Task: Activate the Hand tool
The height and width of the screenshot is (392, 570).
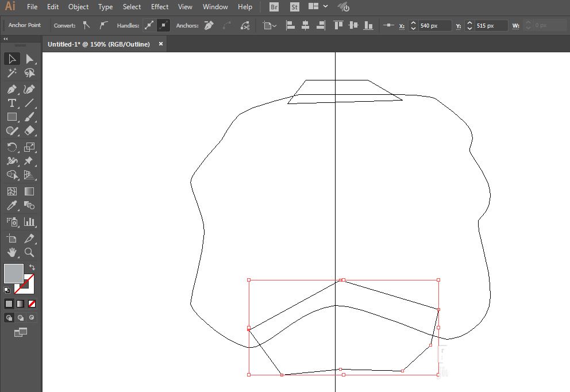Action: [x=11, y=252]
